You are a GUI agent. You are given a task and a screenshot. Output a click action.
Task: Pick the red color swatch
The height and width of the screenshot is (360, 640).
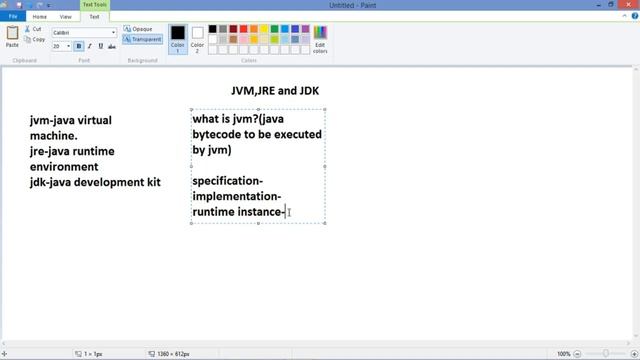[x=244, y=29]
